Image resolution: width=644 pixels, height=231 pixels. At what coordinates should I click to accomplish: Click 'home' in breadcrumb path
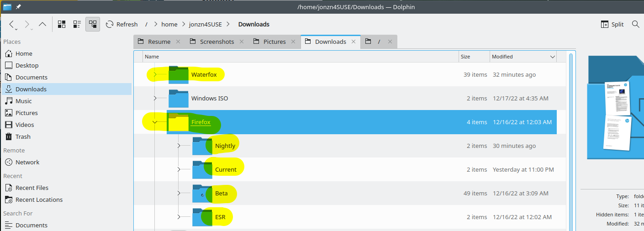pos(169,24)
